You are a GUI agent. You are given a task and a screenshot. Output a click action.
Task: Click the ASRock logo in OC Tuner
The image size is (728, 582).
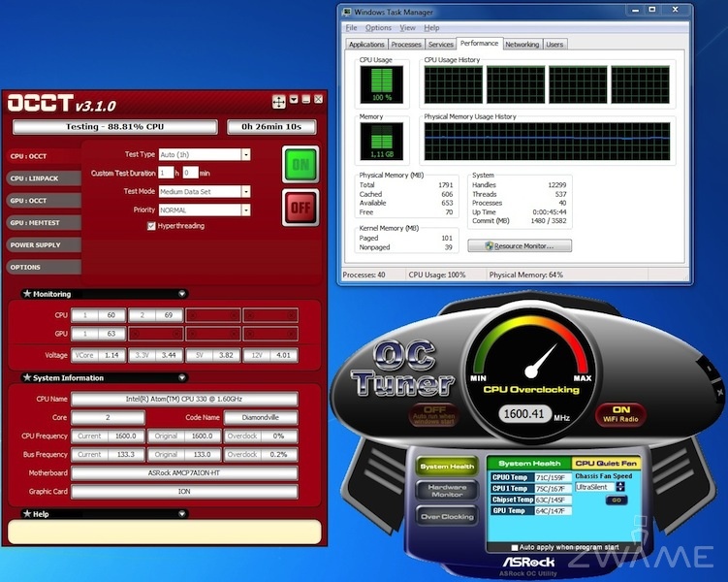click(x=528, y=562)
